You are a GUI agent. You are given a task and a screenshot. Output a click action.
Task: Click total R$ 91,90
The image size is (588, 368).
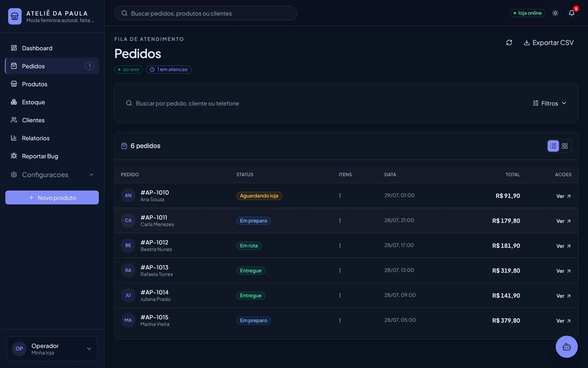[508, 196]
